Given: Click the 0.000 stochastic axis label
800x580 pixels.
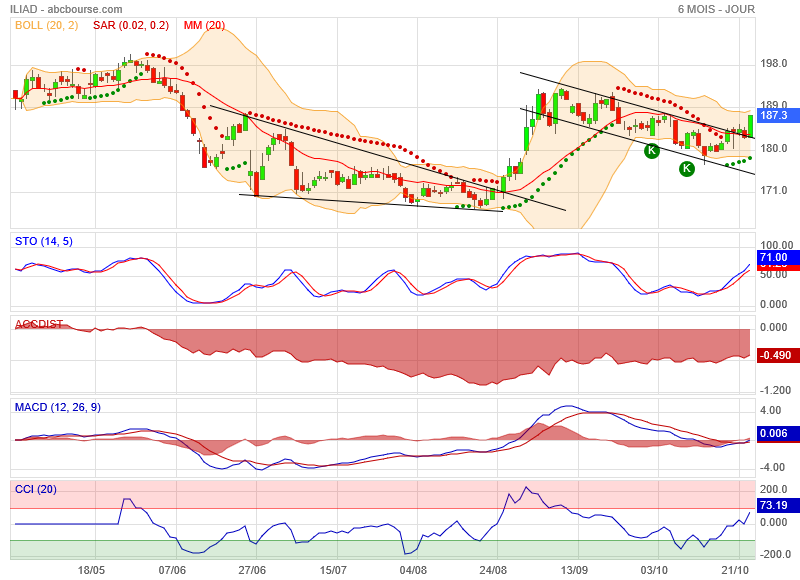Looking at the screenshot, I should (x=773, y=305).
